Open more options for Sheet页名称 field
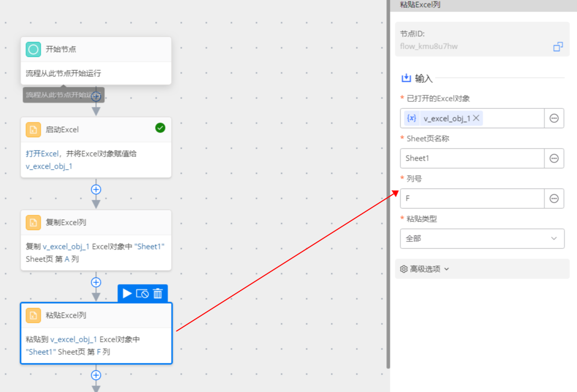This screenshot has height=392, width=577. 554,158
